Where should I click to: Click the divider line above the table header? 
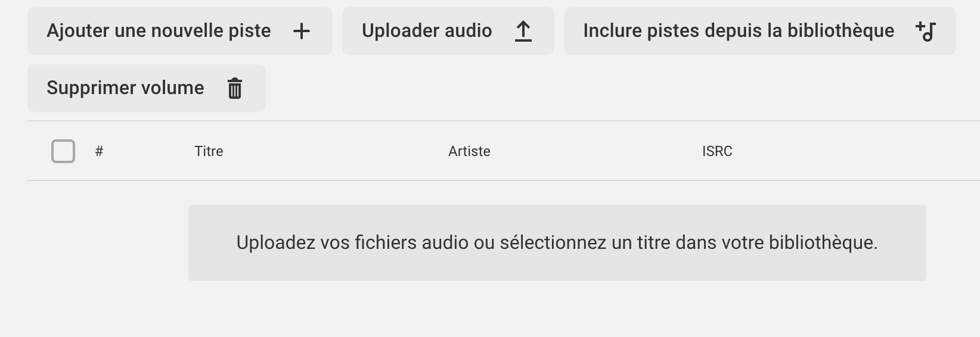coord(504,121)
